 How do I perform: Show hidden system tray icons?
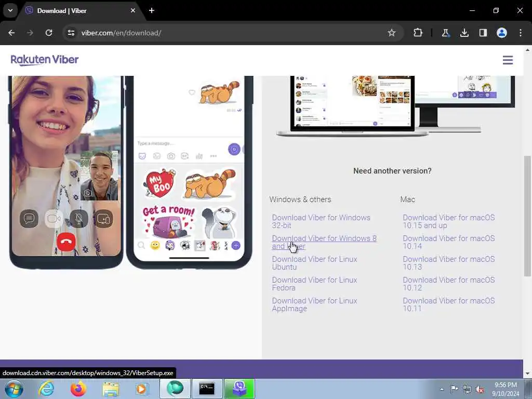(x=442, y=389)
